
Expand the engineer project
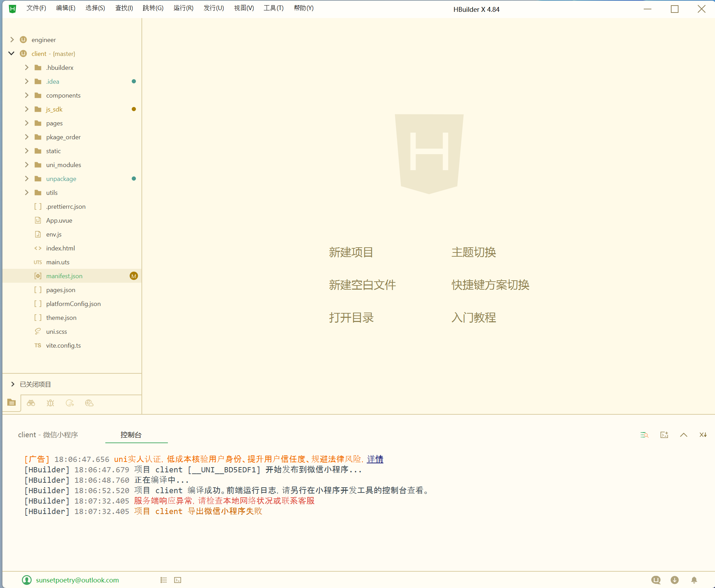[x=12, y=40]
